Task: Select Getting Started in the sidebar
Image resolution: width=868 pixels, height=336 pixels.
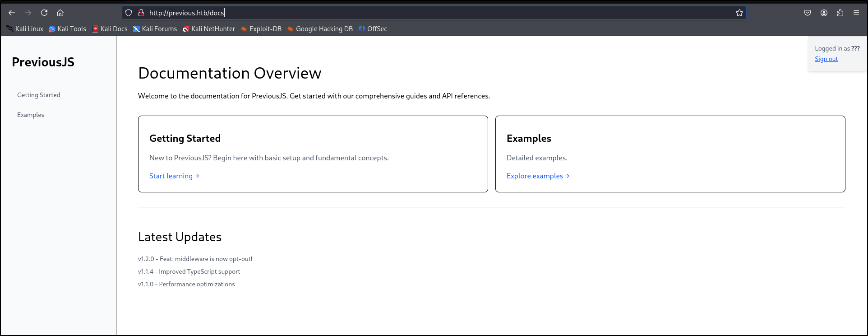Action: click(x=39, y=95)
